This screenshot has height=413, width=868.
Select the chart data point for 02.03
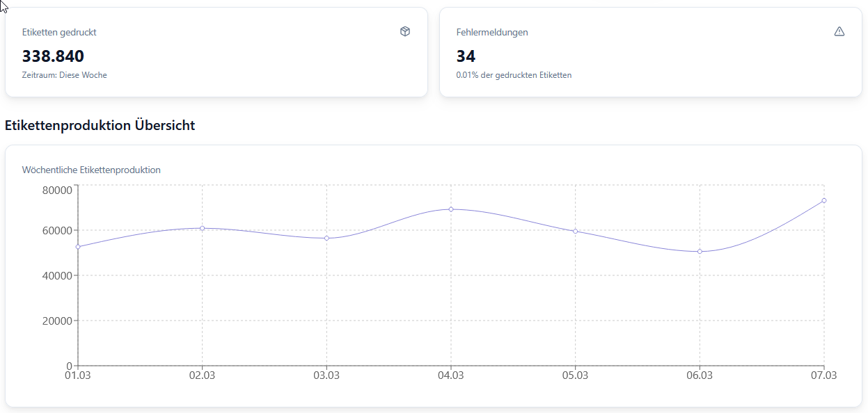[x=202, y=228]
